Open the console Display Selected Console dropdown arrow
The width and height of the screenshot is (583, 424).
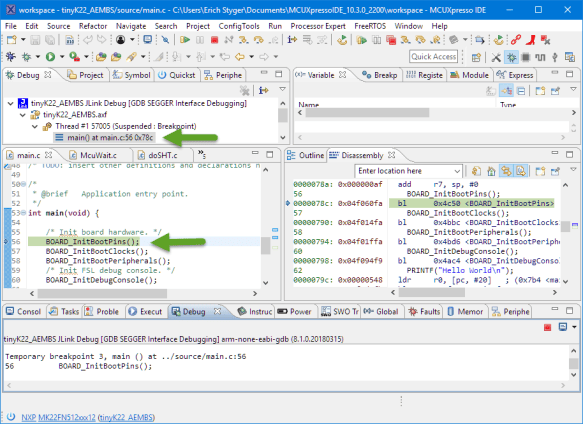coord(574,327)
